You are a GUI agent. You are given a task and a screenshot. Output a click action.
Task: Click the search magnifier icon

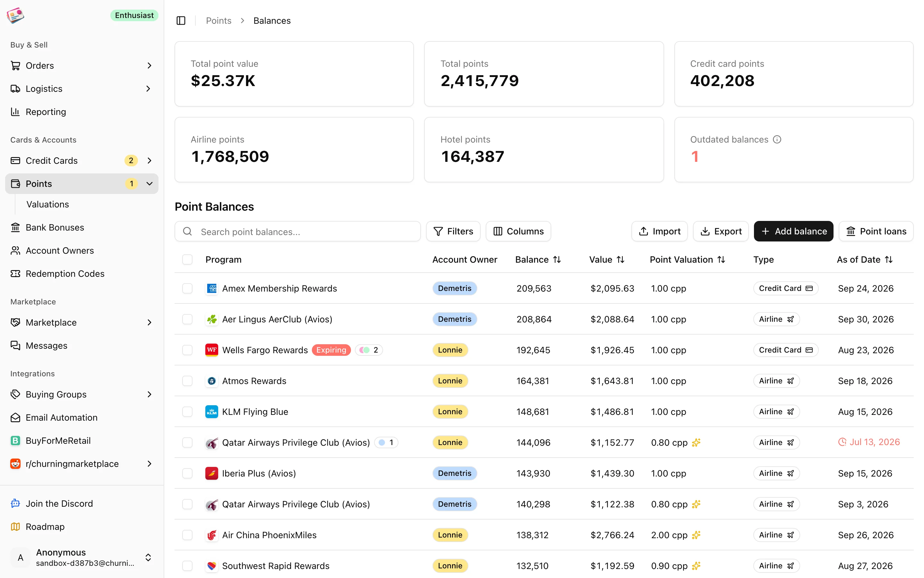point(187,231)
